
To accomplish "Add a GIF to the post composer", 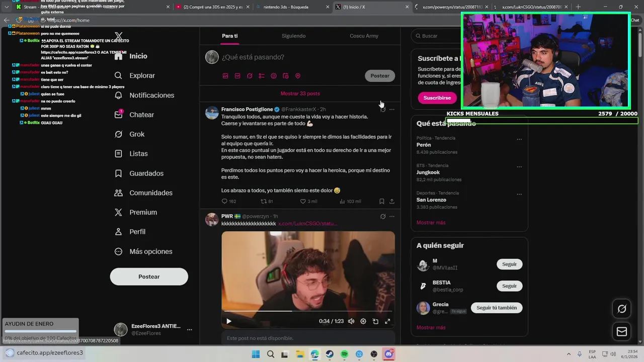I will click(237, 76).
